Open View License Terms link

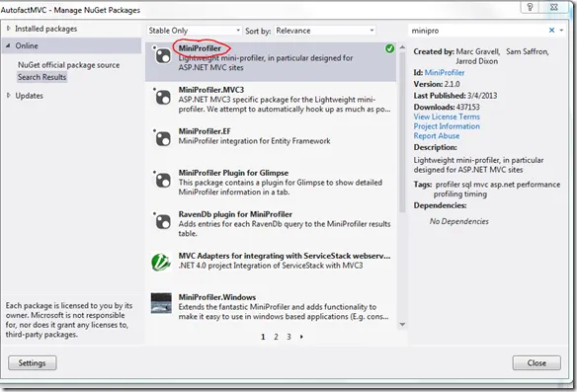click(x=447, y=117)
